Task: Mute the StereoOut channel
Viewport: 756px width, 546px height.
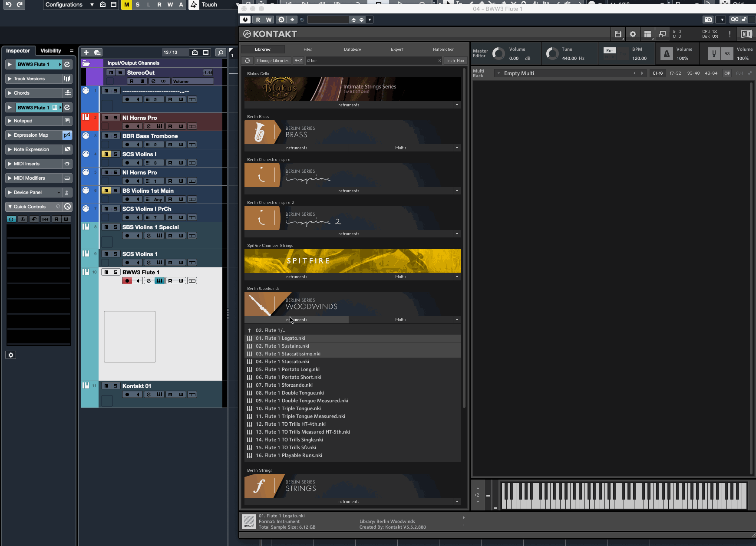Action: pyautogui.click(x=111, y=72)
